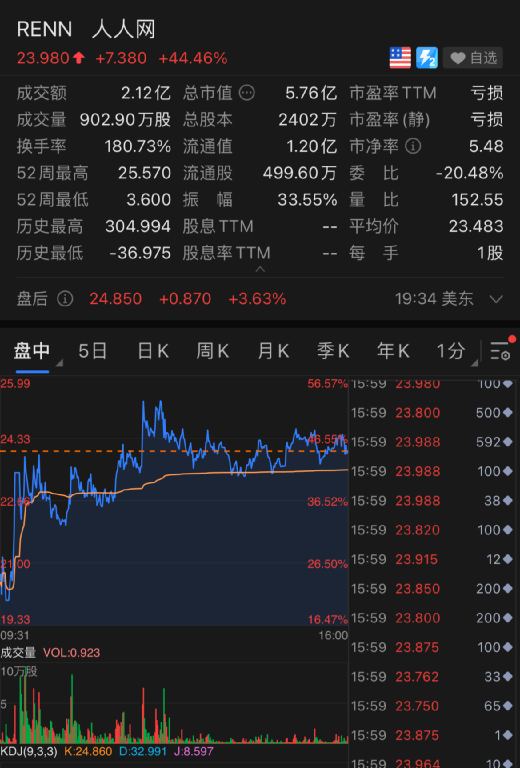This screenshot has height=768, width=520.
Task: Tap the 成交量 VOL:0.923 indicator label
Action: (x=50, y=653)
